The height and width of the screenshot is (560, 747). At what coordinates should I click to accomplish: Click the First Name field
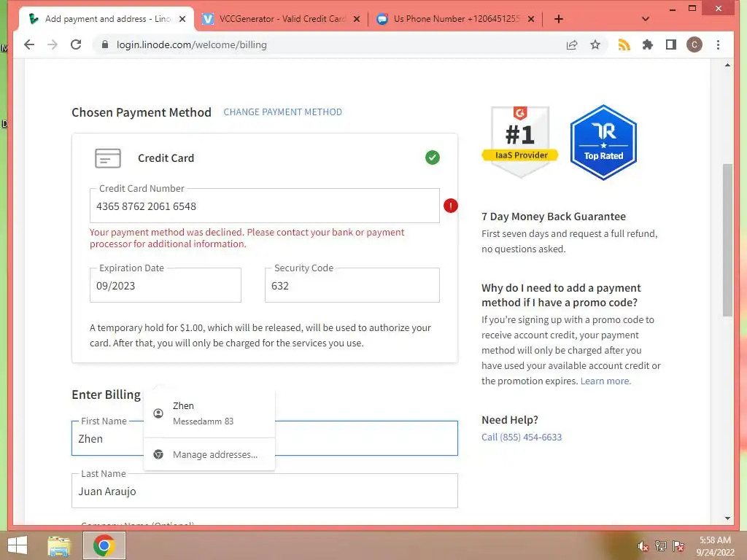(264, 438)
